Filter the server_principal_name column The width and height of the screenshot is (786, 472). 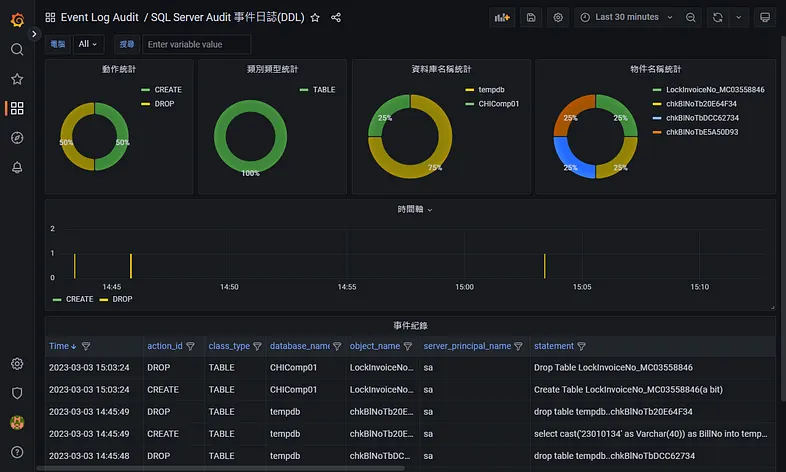(x=518, y=346)
